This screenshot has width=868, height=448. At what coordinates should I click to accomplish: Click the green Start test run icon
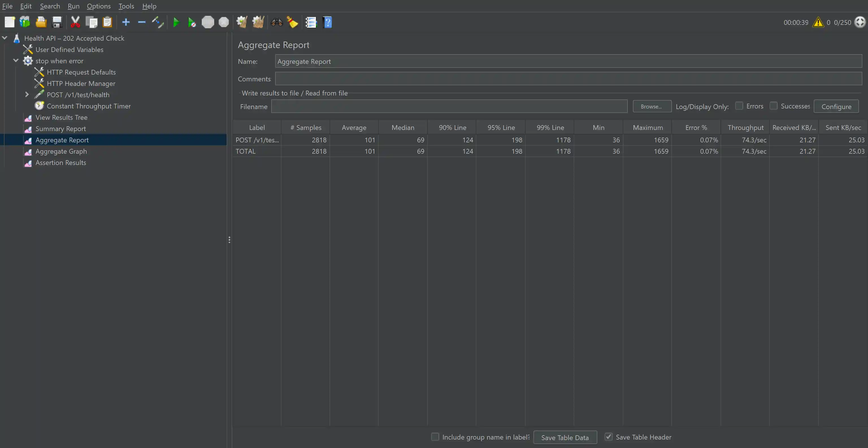pyautogui.click(x=175, y=23)
